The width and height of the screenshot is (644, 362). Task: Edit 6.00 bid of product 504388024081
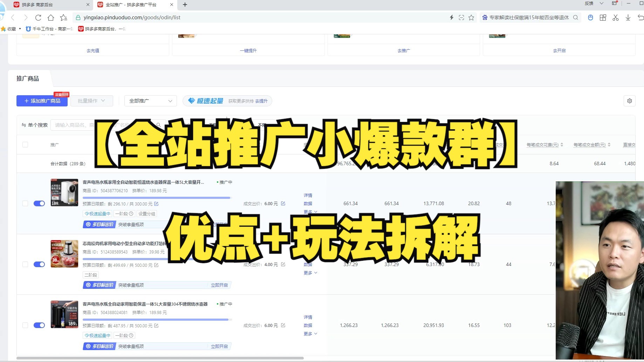(x=283, y=325)
